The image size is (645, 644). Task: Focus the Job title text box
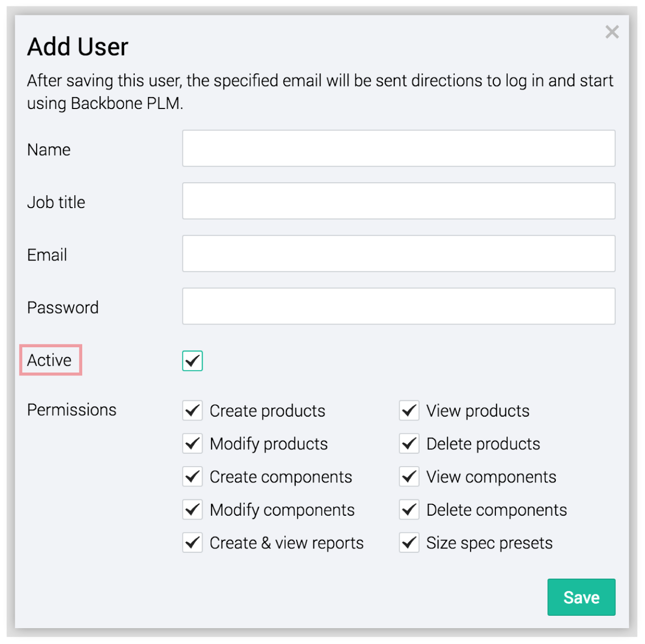pyautogui.click(x=398, y=201)
